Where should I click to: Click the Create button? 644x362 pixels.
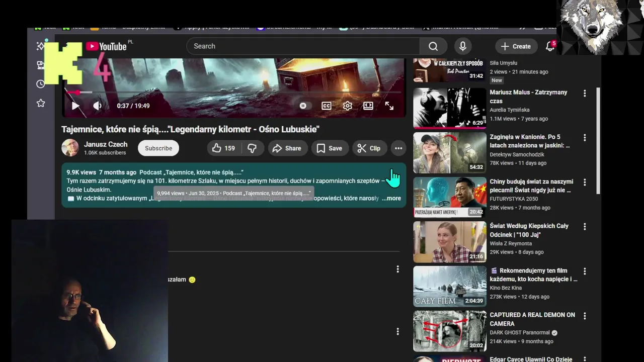[x=516, y=46]
